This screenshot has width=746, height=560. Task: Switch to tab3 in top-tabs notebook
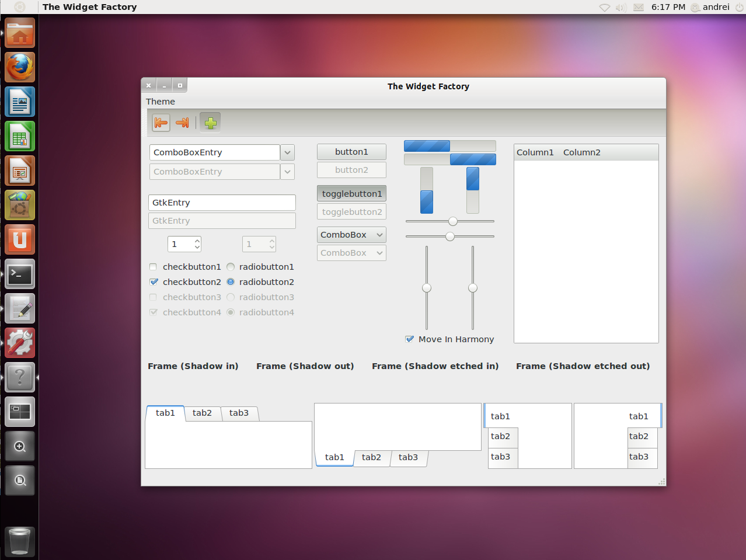[239, 413]
